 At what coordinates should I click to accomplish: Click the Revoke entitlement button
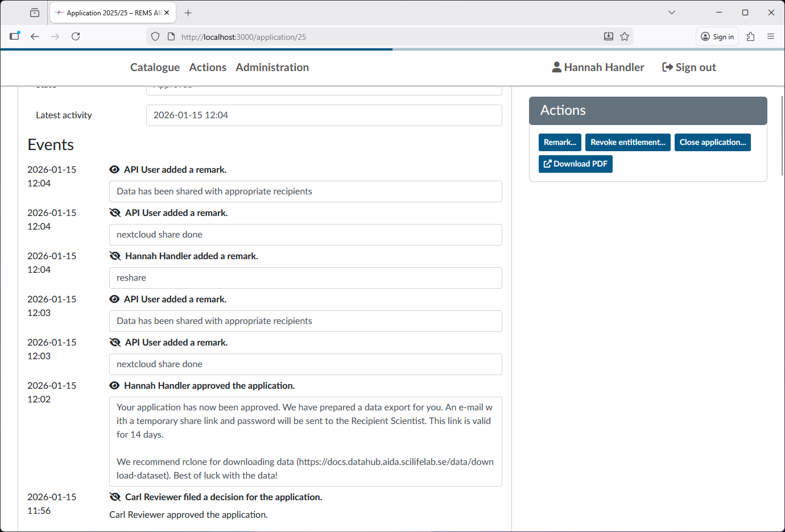[x=627, y=142]
